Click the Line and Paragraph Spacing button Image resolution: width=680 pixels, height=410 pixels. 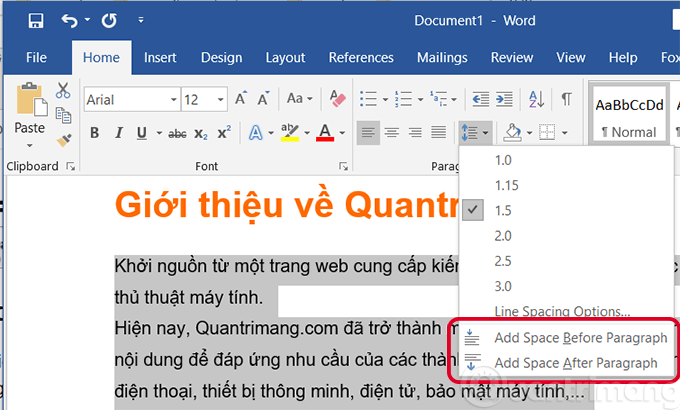coord(475,132)
